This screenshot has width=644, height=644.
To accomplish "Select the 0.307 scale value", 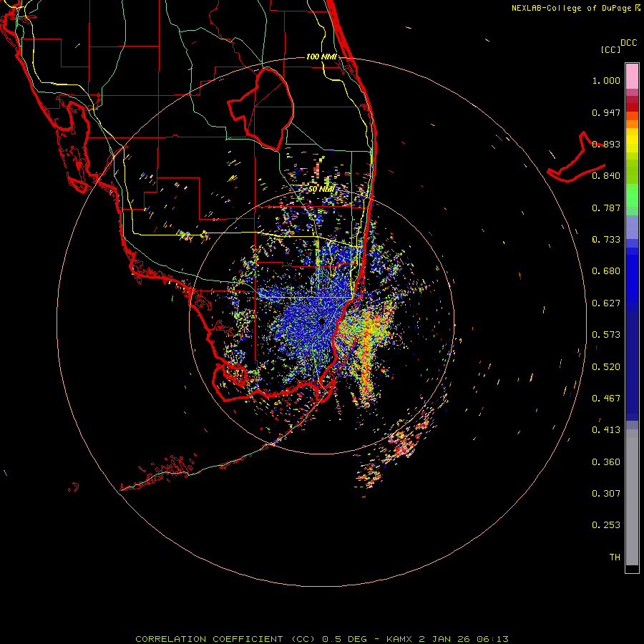I will (606, 494).
